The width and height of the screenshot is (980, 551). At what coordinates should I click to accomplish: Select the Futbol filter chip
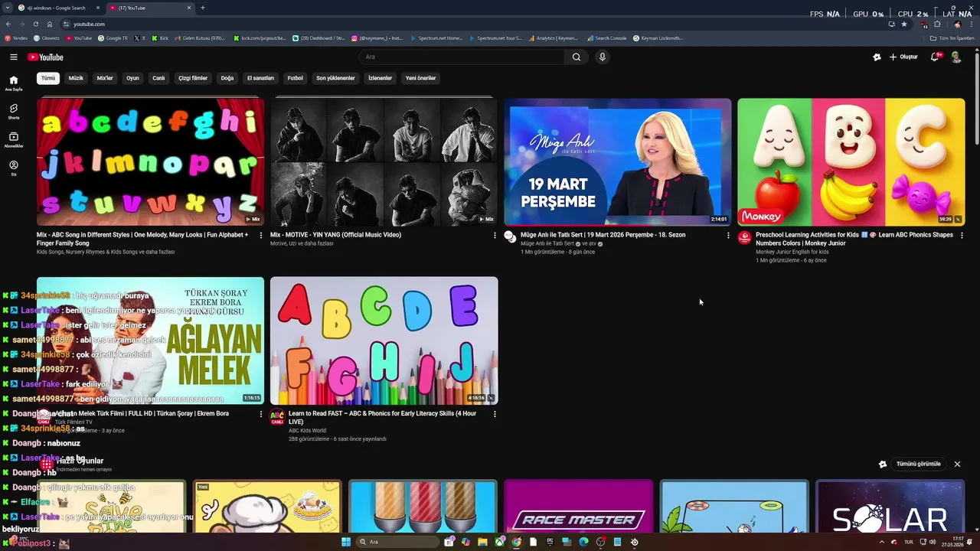(295, 78)
